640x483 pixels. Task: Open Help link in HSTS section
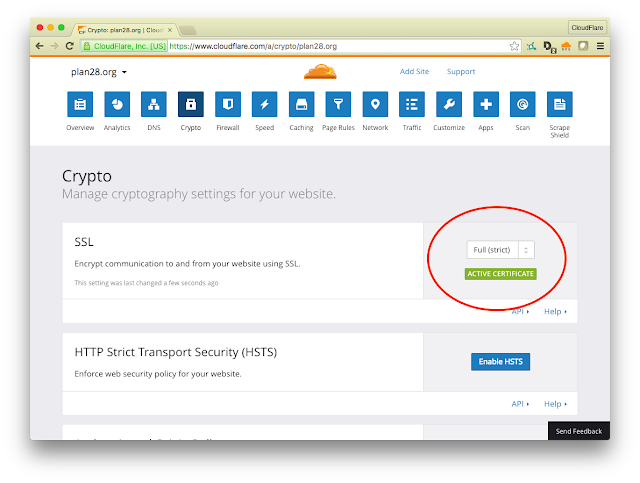(555, 404)
